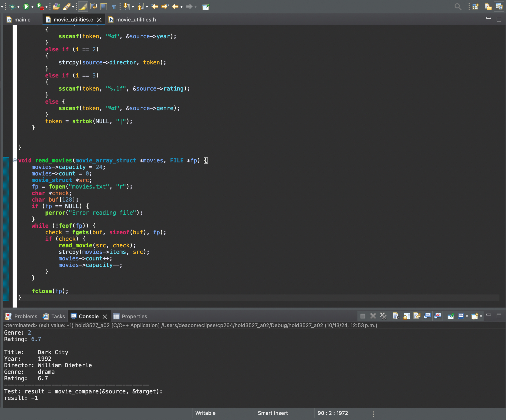Image resolution: width=506 pixels, height=420 pixels.
Task: Toggle the Mark Occurrences highlighter
Action: [x=83, y=7]
